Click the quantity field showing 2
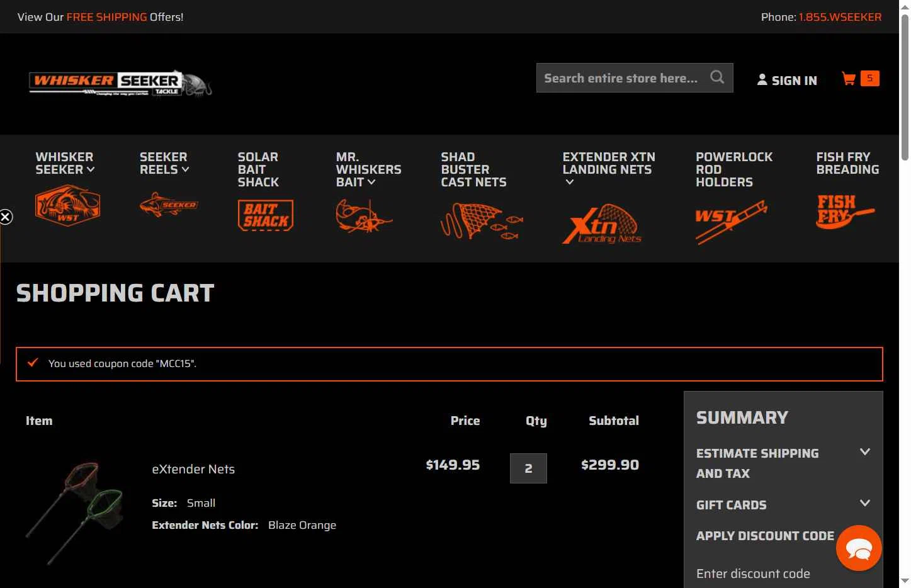Screen dimensions: 911x588 tap(528, 468)
